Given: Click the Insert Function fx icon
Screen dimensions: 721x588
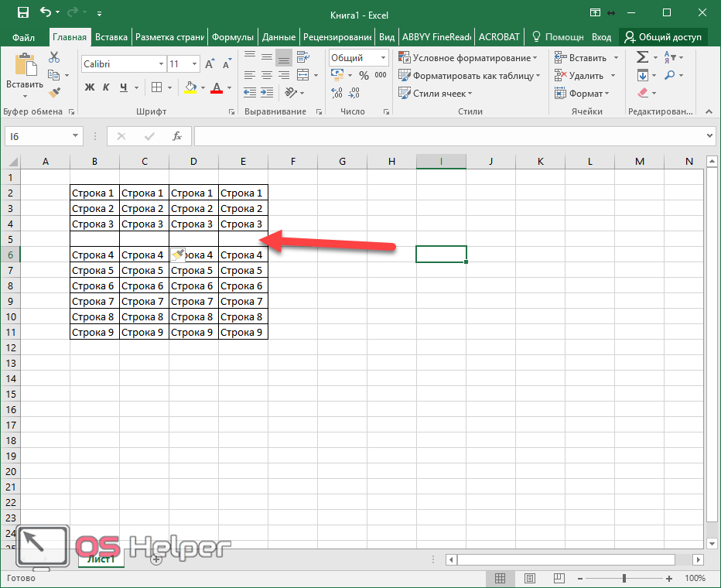Looking at the screenshot, I should click(x=177, y=136).
